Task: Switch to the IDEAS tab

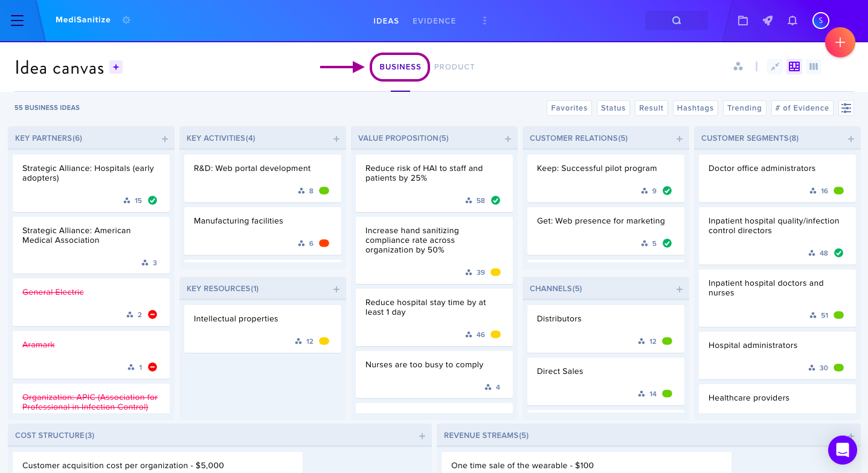Action: pos(386,21)
